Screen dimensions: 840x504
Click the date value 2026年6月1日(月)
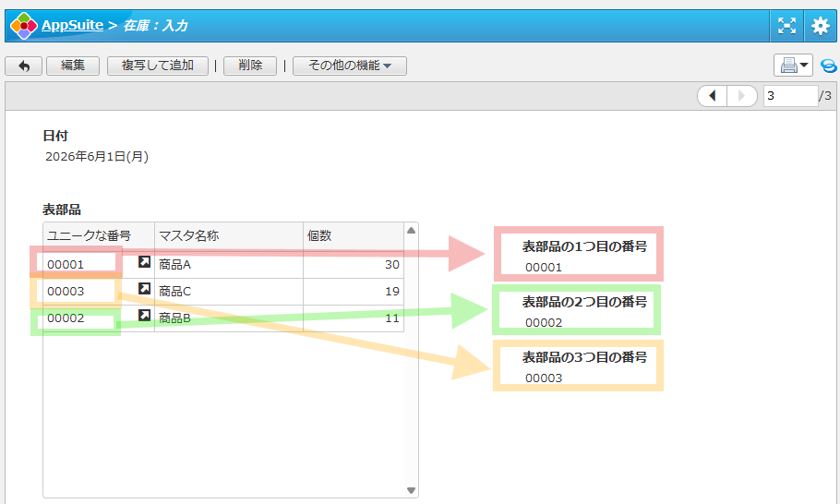pyautogui.click(x=97, y=156)
